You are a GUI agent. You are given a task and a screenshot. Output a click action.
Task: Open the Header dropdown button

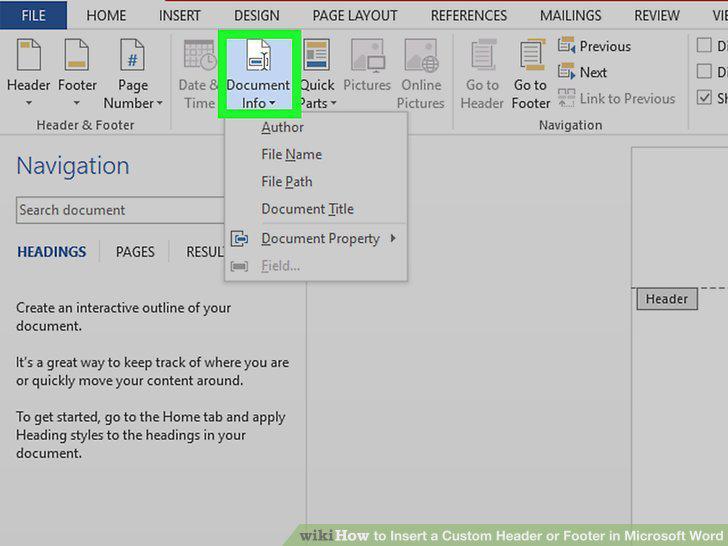(x=28, y=73)
